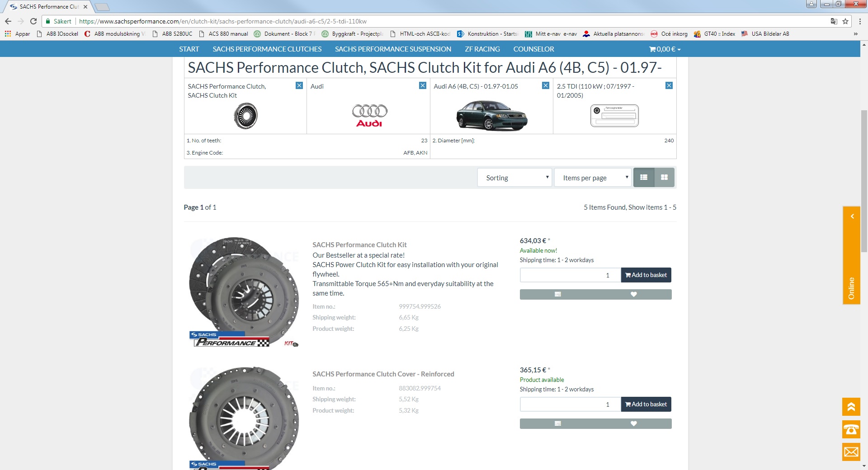Open a new browser tab
The image size is (868, 470).
pyautogui.click(x=102, y=7)
